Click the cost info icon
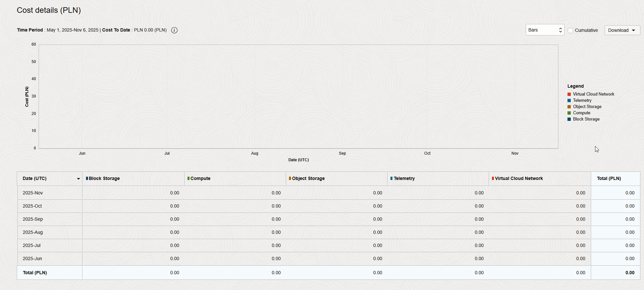The width and height of the screenshot is (644, 290). (x=174, y=30)
